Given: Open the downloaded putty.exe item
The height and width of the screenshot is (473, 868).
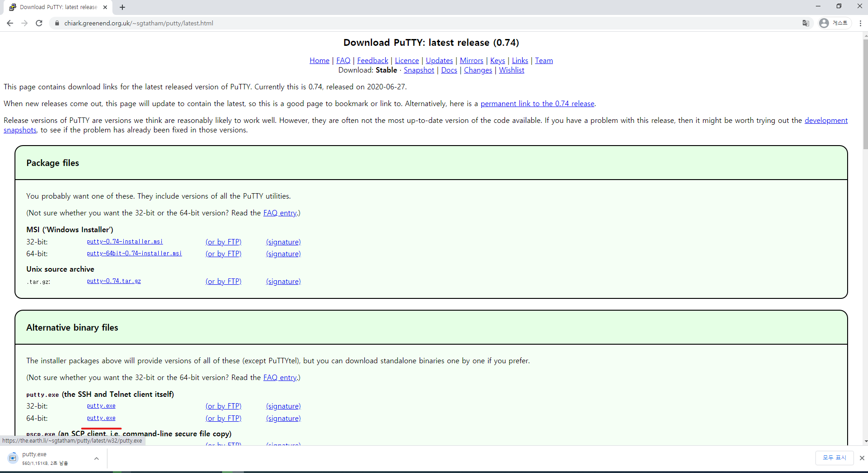Looking at the screenshot, I should (x=45, y=458).
